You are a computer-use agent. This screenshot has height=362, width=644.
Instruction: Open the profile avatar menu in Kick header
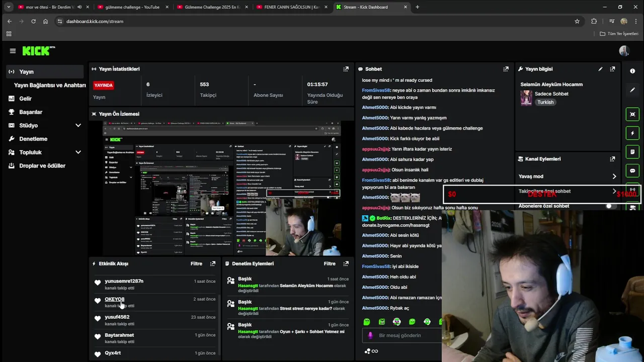pyautogui.click(x=624, y=51)
